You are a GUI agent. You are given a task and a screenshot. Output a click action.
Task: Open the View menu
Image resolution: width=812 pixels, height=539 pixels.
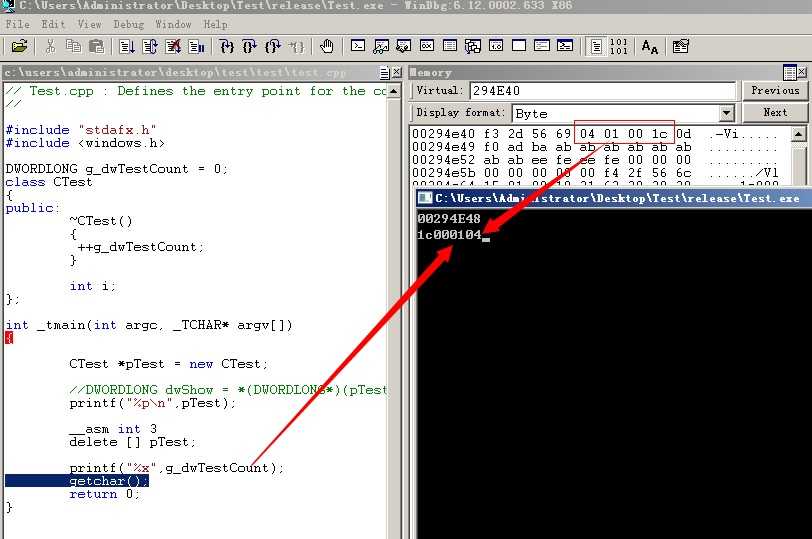[x=90, y=24]
